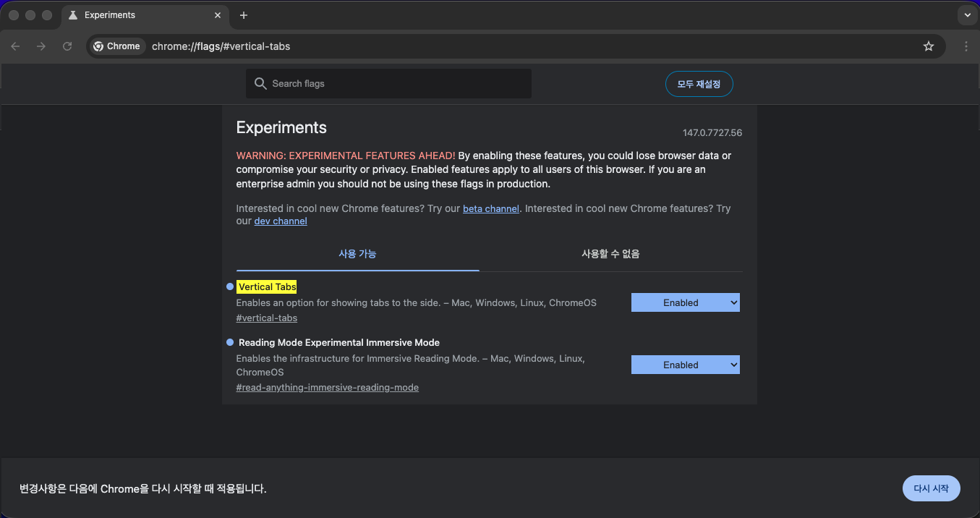
Task: Click the 모두 재설정 reset button
Action: pos(699,84)
